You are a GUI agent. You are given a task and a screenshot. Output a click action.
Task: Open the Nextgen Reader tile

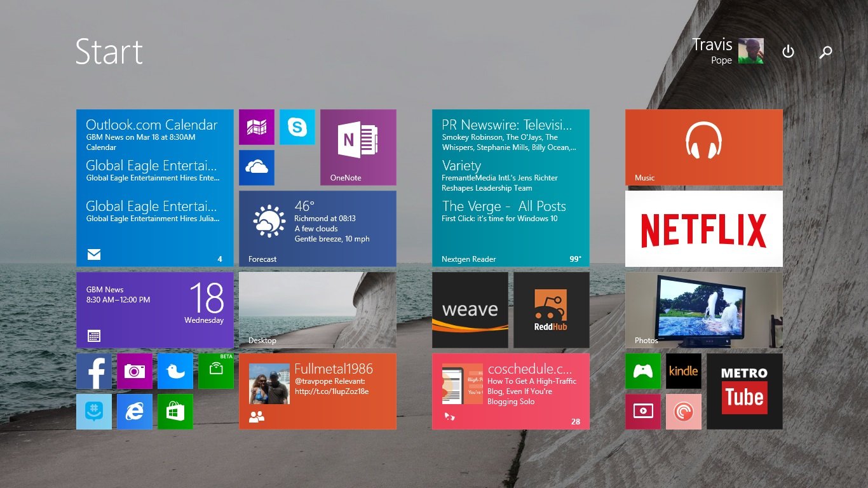(x=511, y=188)
